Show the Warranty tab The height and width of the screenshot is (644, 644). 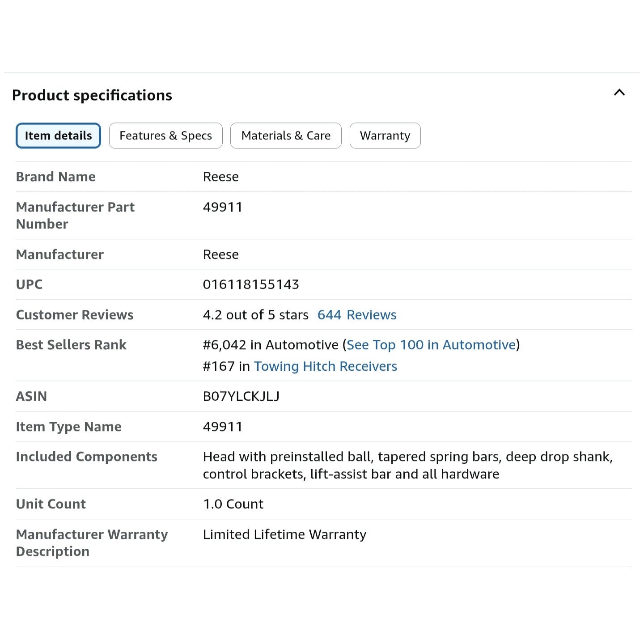click(385, 136)
